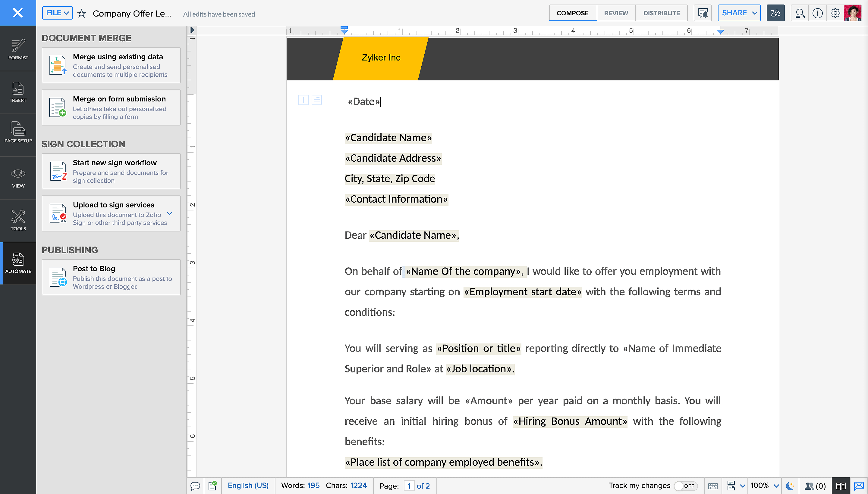
Task: Click the Info icon in top toolbar
Action: tap(817, 13)
